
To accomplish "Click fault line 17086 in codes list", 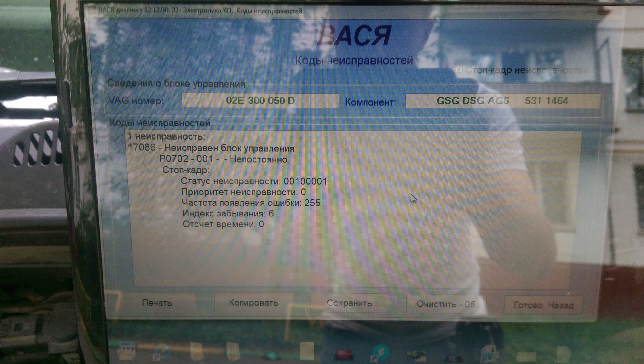I will (x=211, y=148).
